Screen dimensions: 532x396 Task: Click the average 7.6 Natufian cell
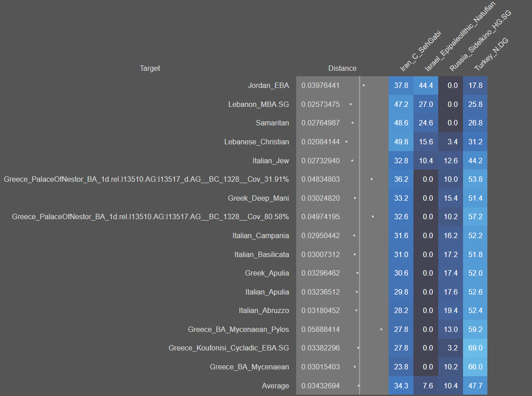tap(426, 386)
